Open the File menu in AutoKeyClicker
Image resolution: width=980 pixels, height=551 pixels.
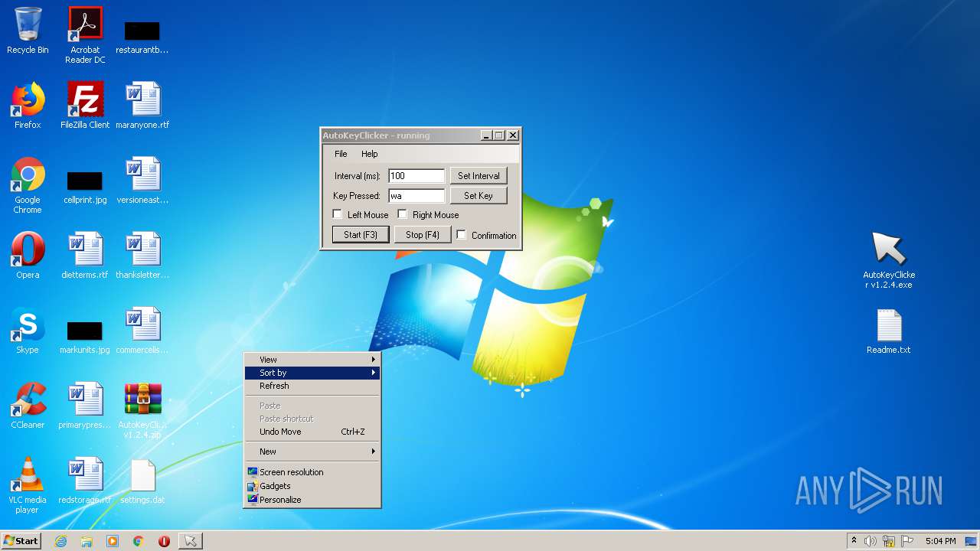(341, 154)
